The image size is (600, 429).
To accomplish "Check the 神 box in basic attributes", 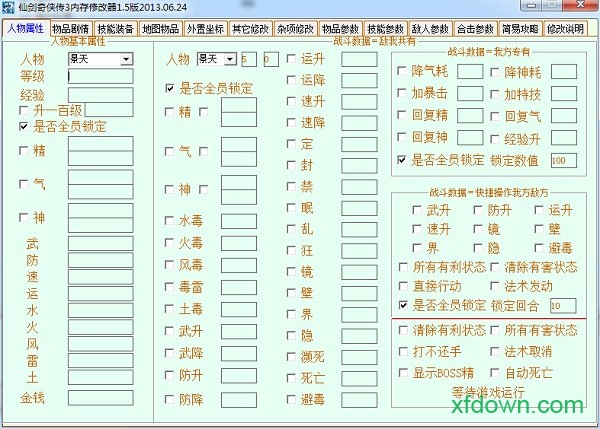I will coord(24,218).
